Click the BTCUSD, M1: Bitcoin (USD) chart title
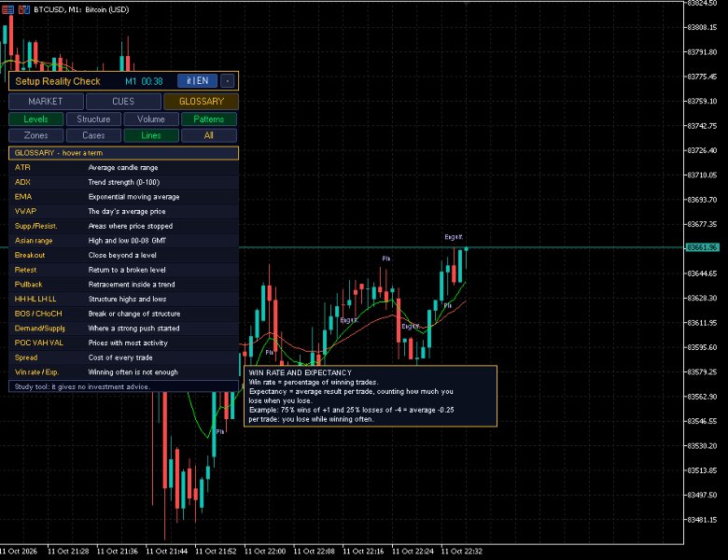The image size is (728, 560). click(x=81, y=9)
